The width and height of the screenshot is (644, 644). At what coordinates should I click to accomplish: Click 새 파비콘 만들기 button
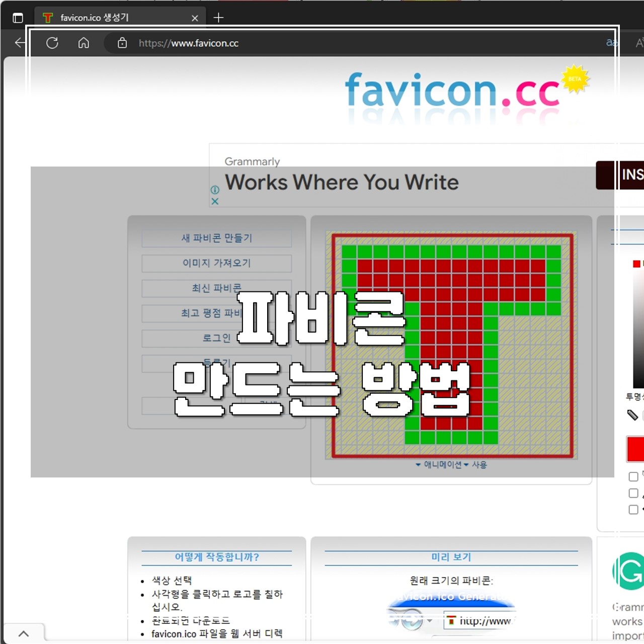pyautogui.click(x=217, y=238)
